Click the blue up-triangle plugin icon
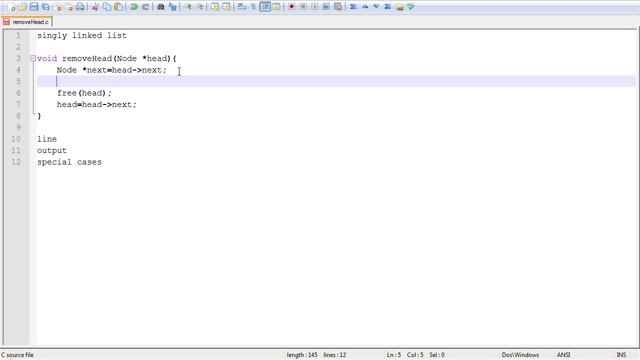This screenshot has width=640, height=360. pyautogui.click(x=365, y=7)
